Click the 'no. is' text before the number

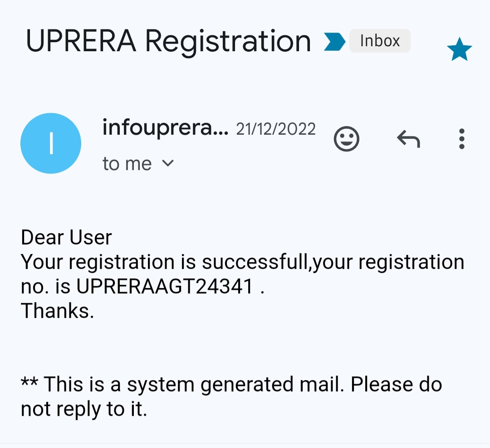coord(46,287)
